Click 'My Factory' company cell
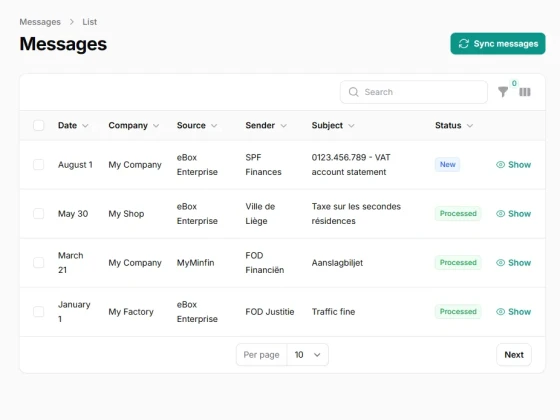This screenshot has width=560, height=420. [131, 312]
